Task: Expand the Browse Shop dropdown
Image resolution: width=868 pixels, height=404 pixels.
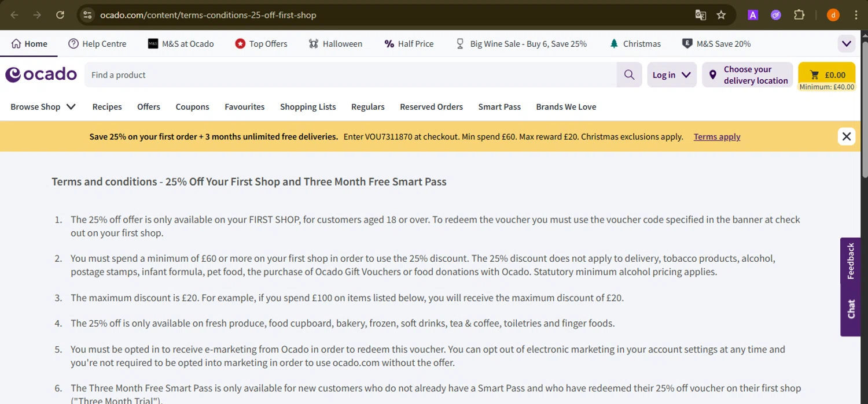Action: click(43, 107)
